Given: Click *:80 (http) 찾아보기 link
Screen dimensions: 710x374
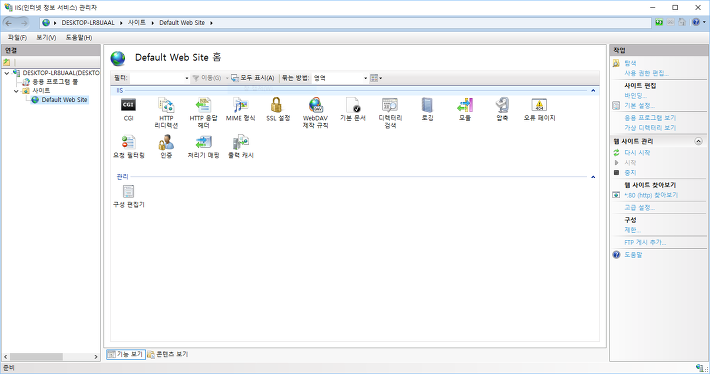Looking at the screenshot, I should [x=651, y=195].
